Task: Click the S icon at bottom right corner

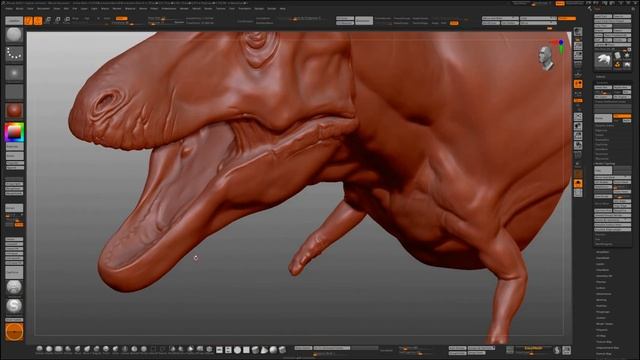Action: pyautogui.click(x=557, y=350)
